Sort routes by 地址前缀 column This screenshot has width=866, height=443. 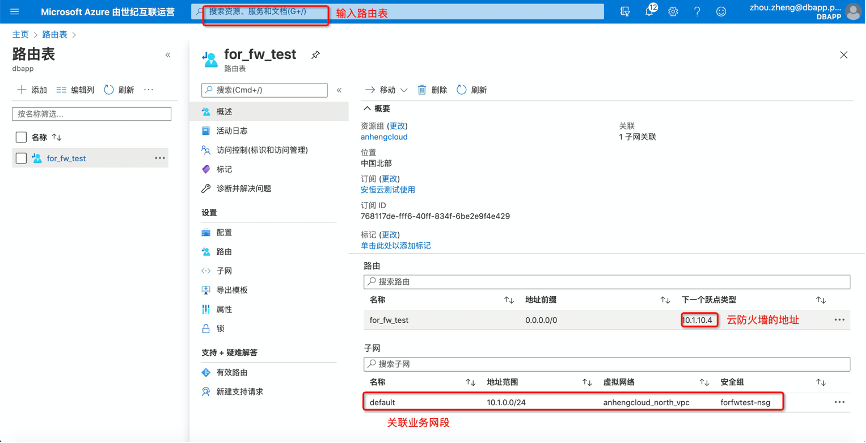point(665,300)
